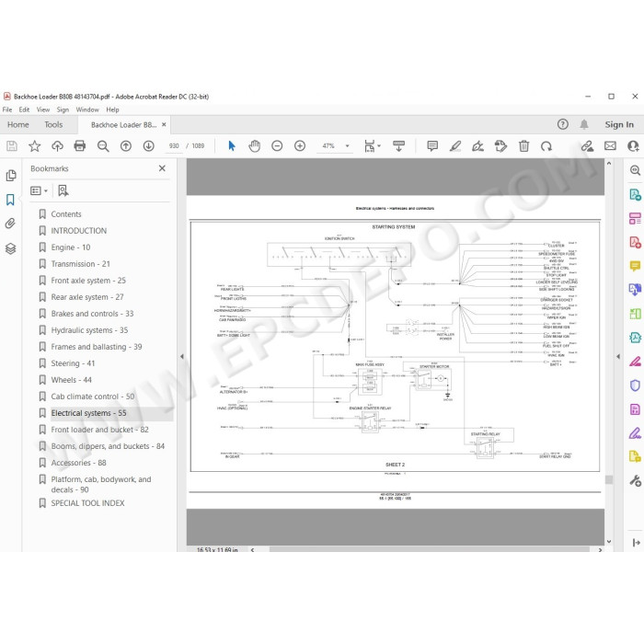
Task: Share a link to the file
Action: 587,145
